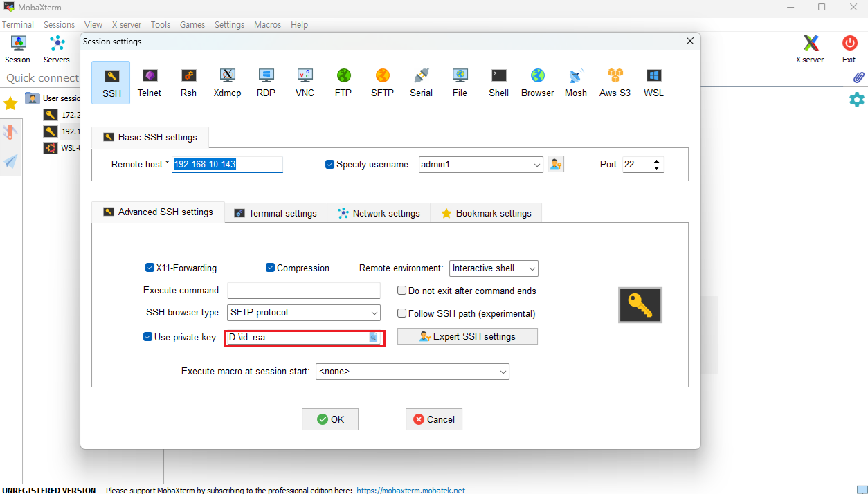Viewport: 868px width, 494px height.
Task: Open the SSH-browser type dropdown
Action: tap(374, 313)
